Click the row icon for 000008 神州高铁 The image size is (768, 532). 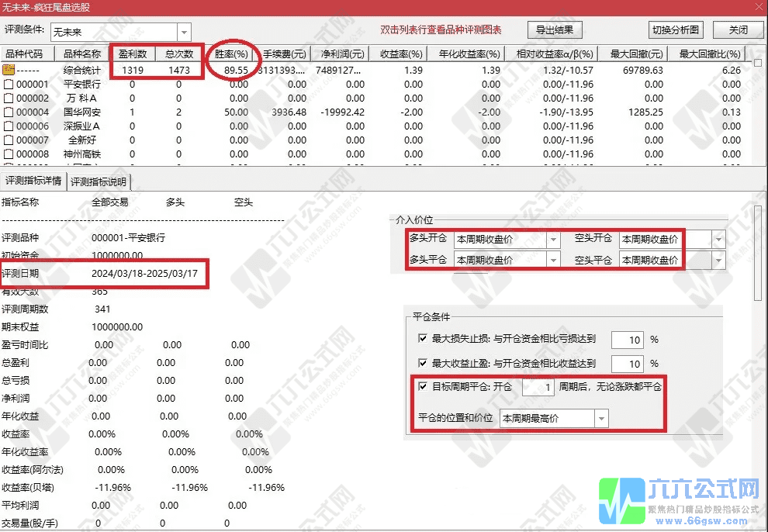(x=9, y=154)
